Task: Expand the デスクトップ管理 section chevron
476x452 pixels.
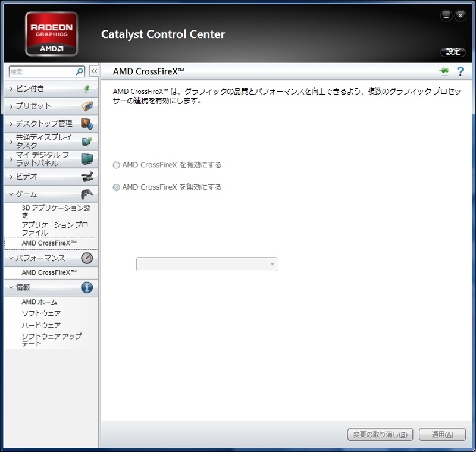Action: click(x=11, y=124)
